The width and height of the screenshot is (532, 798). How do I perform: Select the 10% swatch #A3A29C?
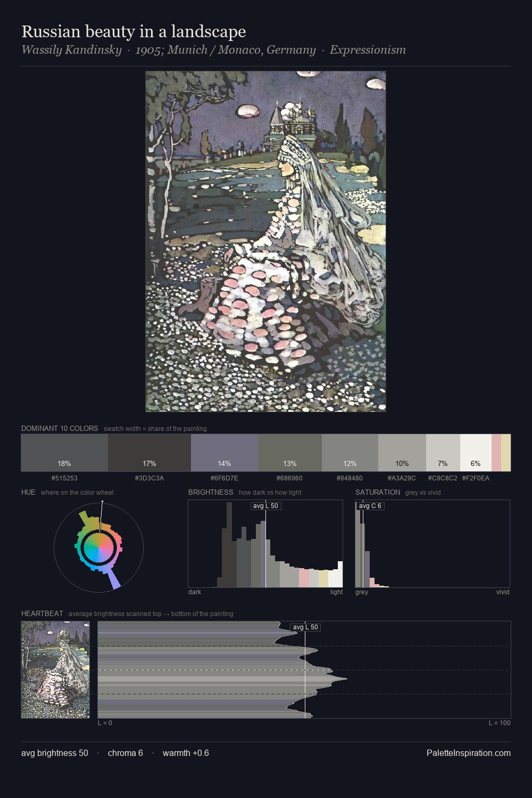[402, 453]
